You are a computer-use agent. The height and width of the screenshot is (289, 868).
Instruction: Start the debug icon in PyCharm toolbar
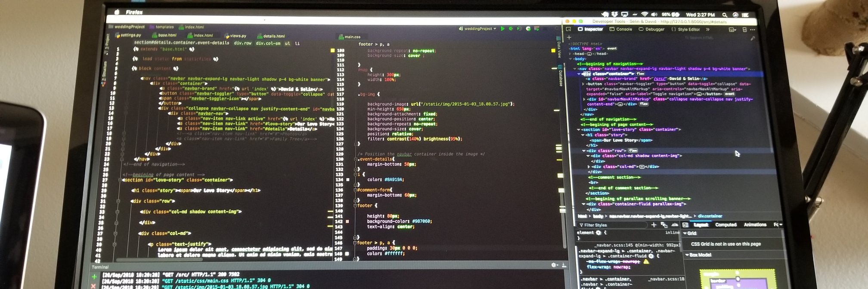[x=511, y=29]
